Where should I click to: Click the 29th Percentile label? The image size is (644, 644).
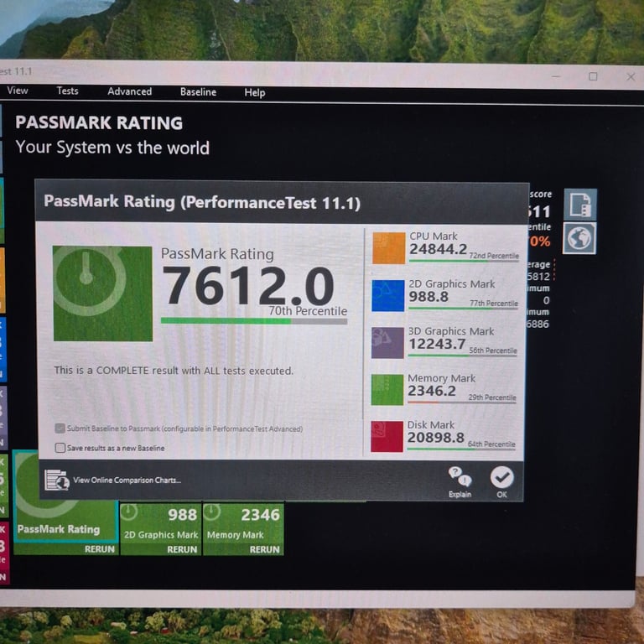tap(492, 397)
